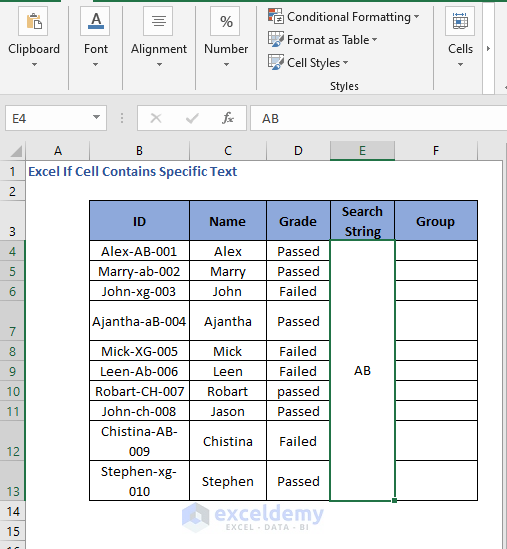Select cell 'Alex-AB-001'
The image size is (507, 549).
(139, 251)
